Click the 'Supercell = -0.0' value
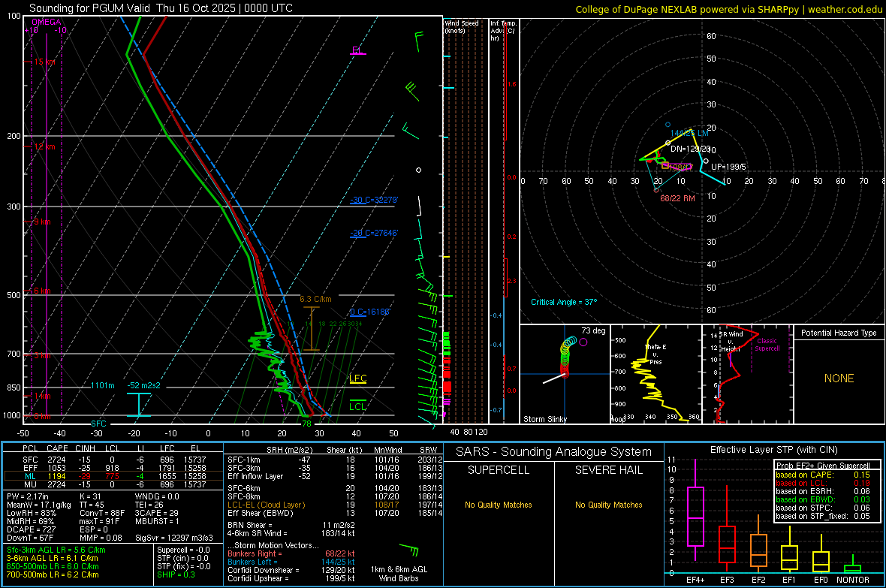Screen dimensions: 886x588 tap(183, 550)
